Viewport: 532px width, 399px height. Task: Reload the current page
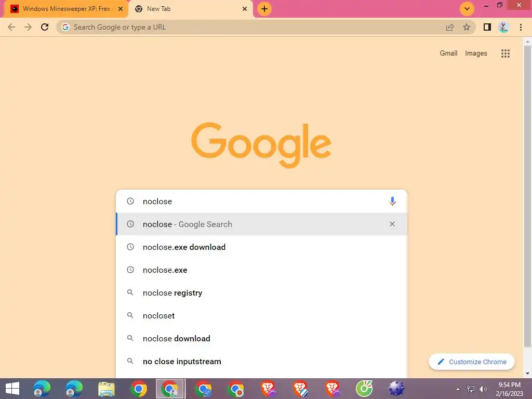click(45, 27)
